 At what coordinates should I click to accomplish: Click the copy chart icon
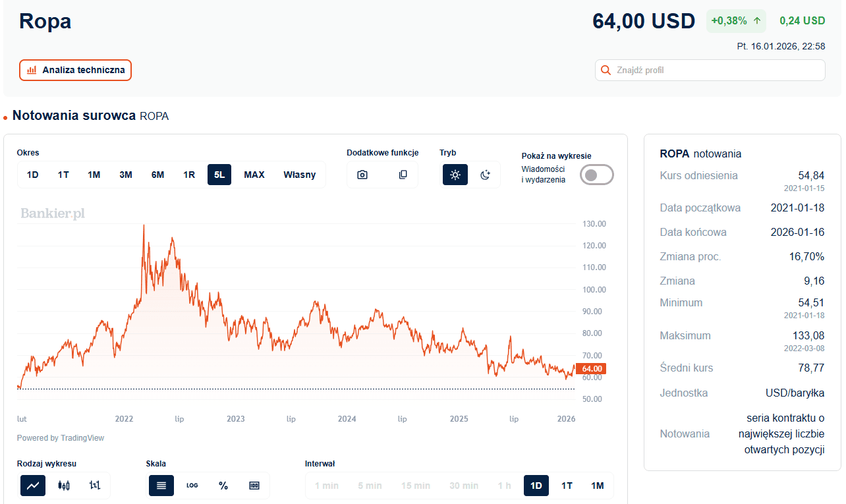(x=403, y=175)
